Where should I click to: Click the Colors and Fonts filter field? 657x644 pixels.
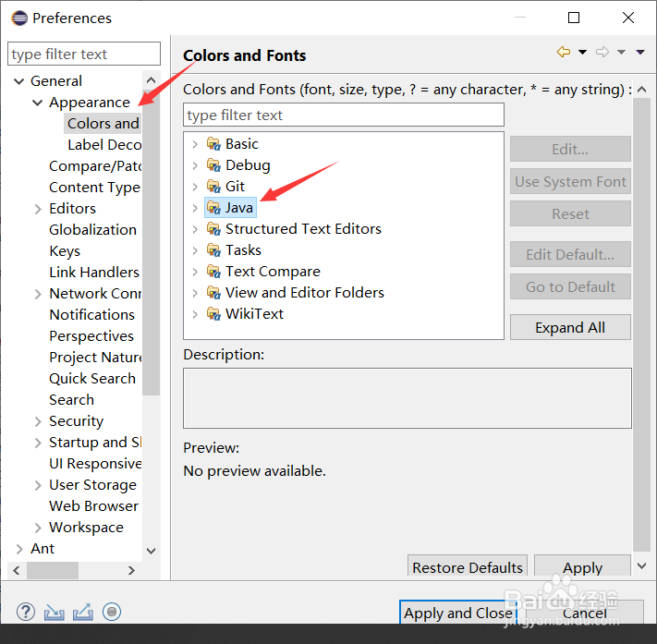(344, 115)
